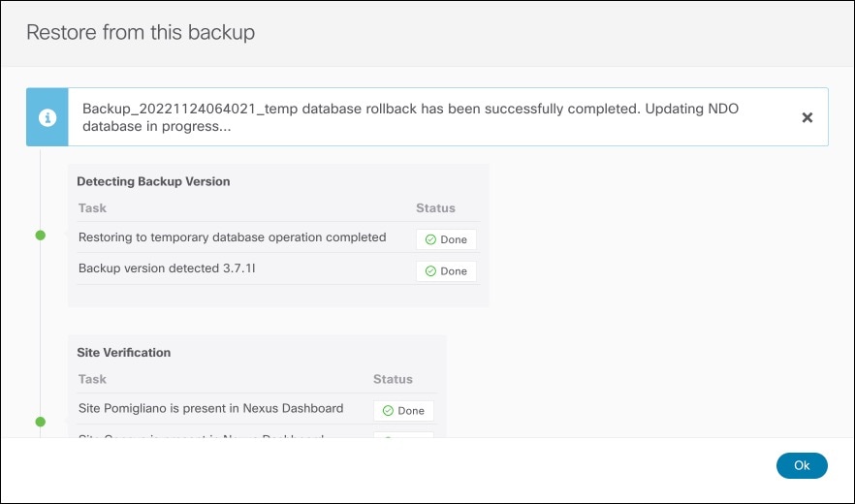
Task: Click the Restore from this backup title
Action: coord(141,32)
